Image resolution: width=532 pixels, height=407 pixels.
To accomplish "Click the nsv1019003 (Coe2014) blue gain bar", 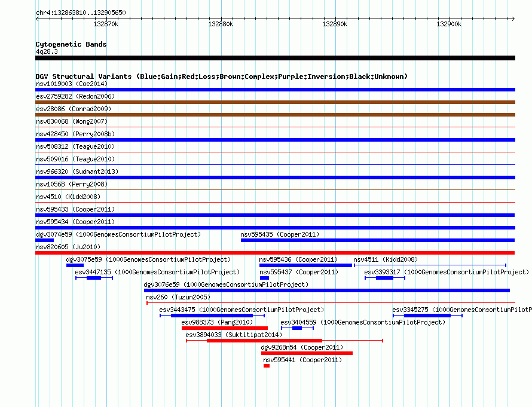I will pyautogui.click(x=275, y=90).
